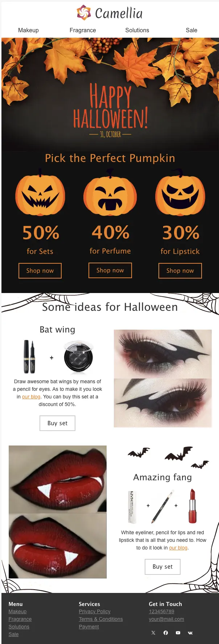
Task: Open the YouTube social icon in footer
Action: pyautogui.click(x=178, y=633)
